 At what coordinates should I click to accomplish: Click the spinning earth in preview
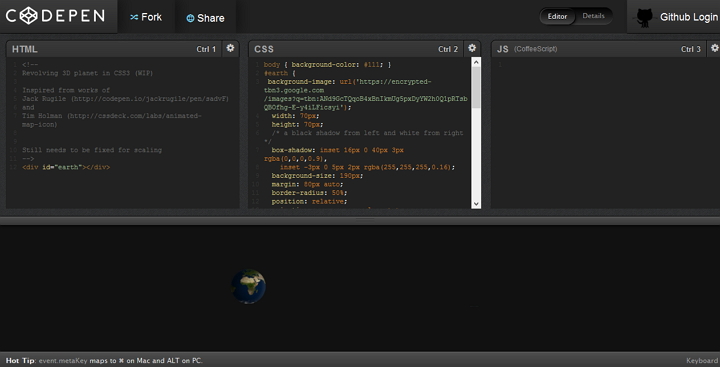248,286
